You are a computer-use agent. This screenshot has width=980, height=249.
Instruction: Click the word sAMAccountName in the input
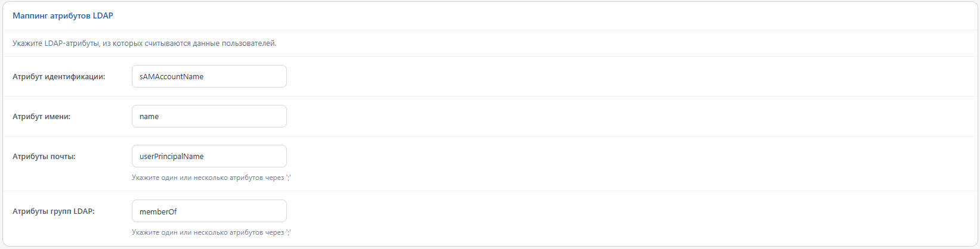tap(172, 76)
